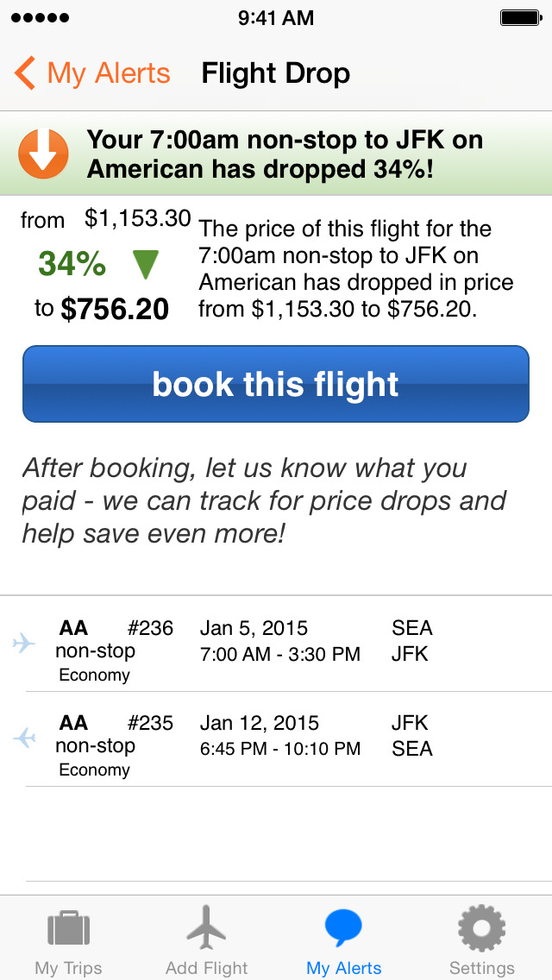Go back to My Alerts

pyautogui.click(x=109, y=73)
